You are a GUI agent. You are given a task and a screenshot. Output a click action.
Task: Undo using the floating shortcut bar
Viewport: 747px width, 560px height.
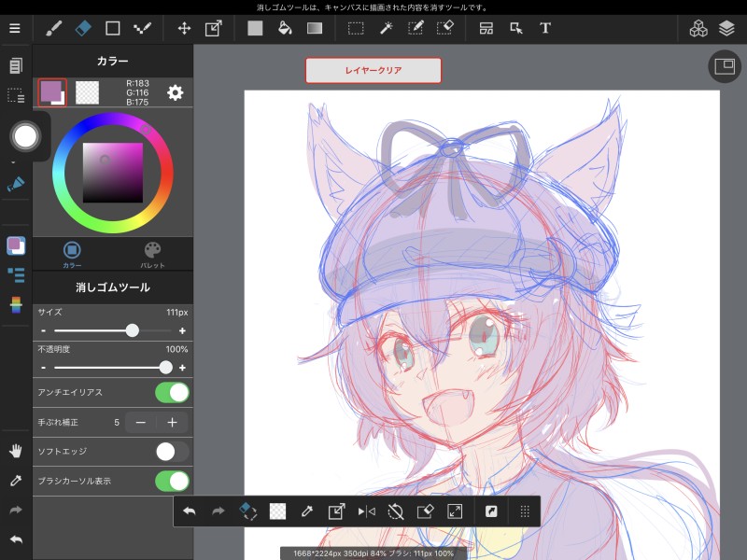[x=190, y=511]
